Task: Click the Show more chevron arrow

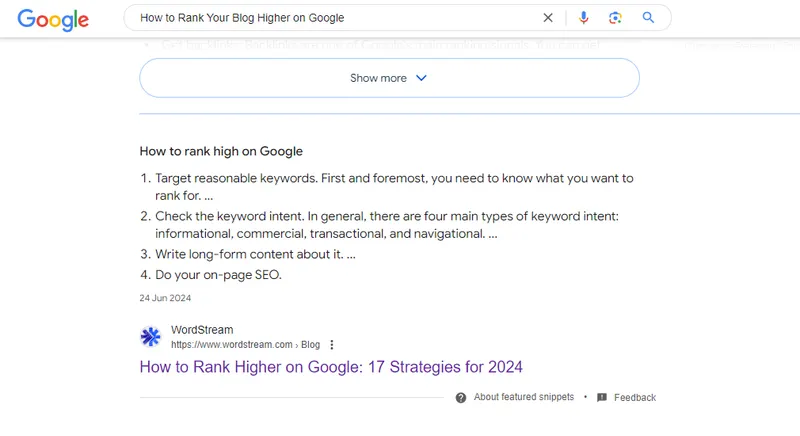Action: pos(421,78)
